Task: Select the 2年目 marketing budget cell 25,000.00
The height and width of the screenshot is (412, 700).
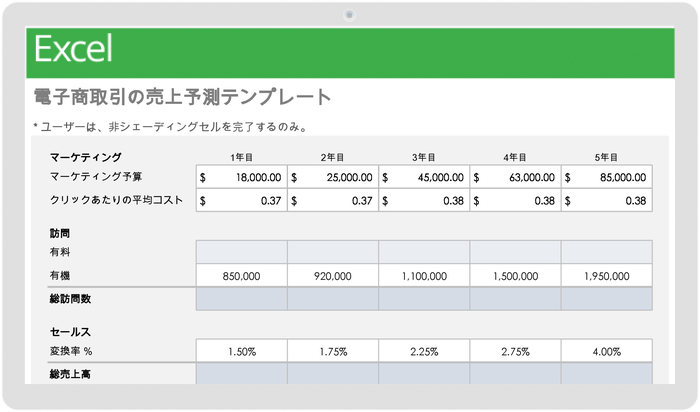Action: click(x=333, y=177)
